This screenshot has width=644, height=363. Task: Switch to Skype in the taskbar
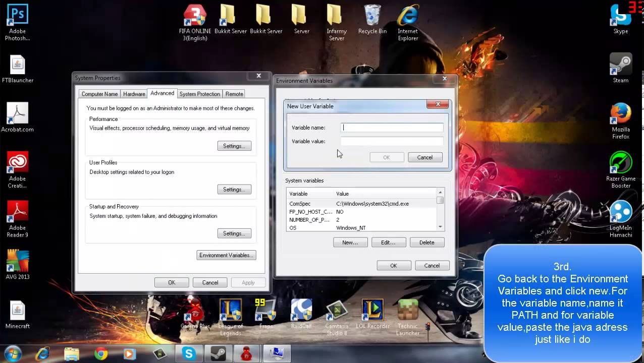click(x=189, y=354)
